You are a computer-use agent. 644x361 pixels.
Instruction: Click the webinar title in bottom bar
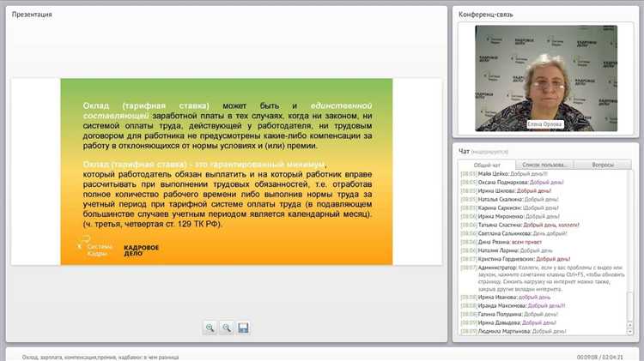pyautogui.click(x=101, y=356)
